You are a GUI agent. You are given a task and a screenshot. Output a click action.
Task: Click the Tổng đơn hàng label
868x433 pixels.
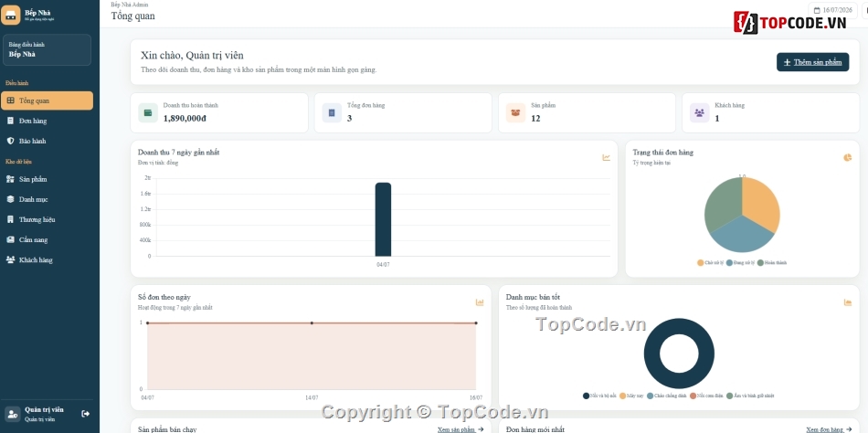coord(365,105)
